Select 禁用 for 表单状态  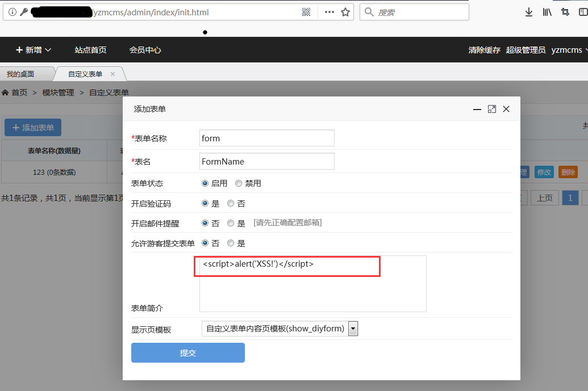tap(239, 183)
